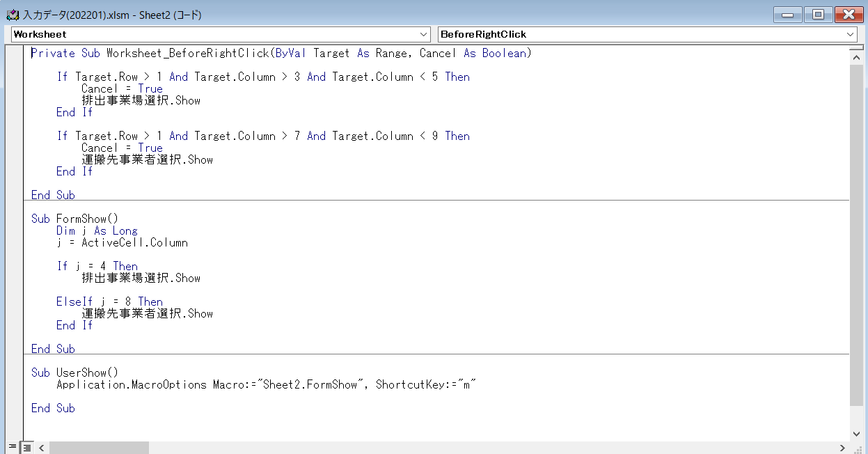Place cursor in the Sub FormShow() line
This screenshot has width=868, height=454.
point(75,219)
